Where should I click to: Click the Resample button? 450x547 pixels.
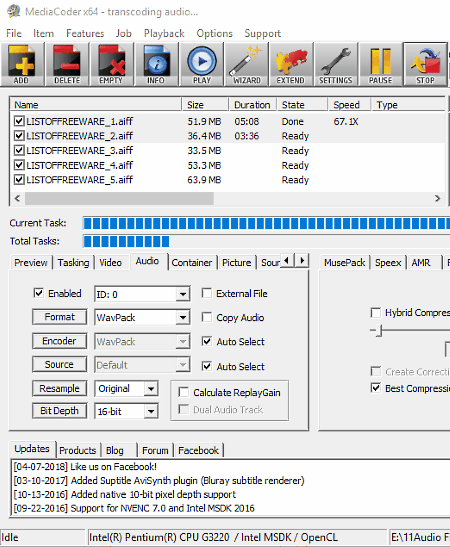coord(60,388)
